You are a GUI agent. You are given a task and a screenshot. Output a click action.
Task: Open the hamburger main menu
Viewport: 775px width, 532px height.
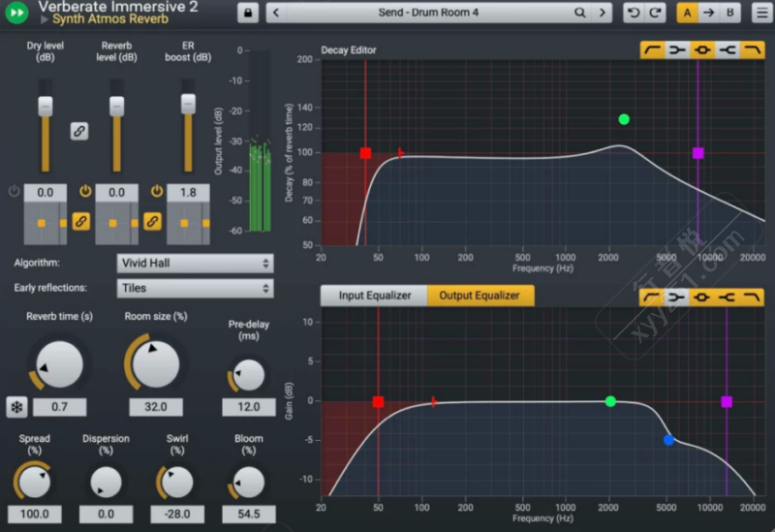tap(761, 13)
